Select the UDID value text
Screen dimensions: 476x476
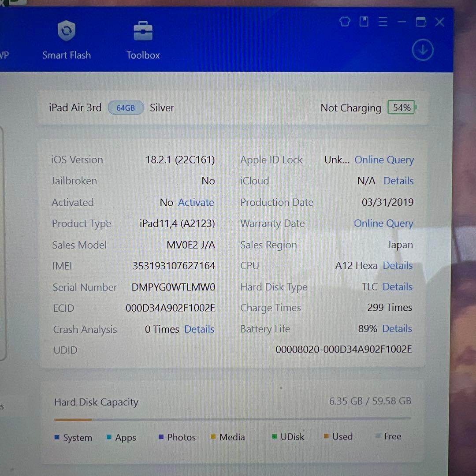tap(343, 350)
